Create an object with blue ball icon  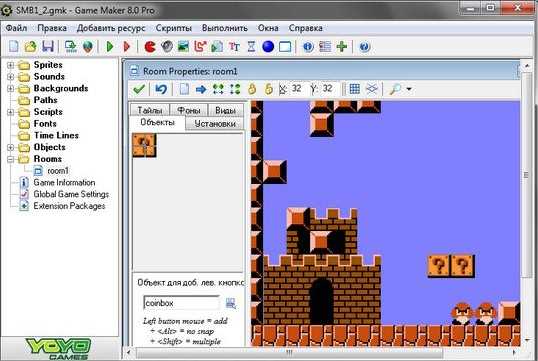268,46
